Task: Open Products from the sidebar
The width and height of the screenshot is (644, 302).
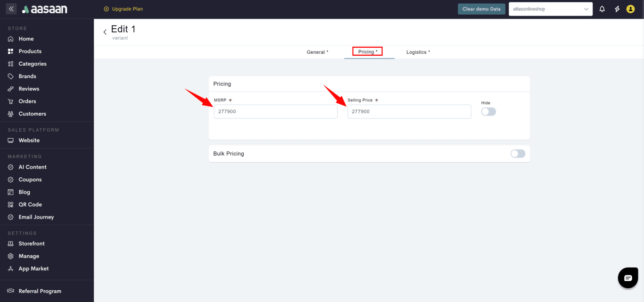Action: pyautogui.click(x=30, y=51)
